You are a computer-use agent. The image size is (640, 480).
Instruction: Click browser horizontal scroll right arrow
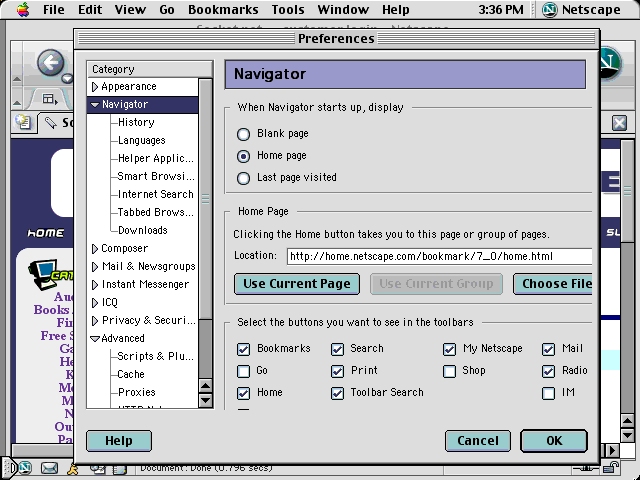(612, 451)
